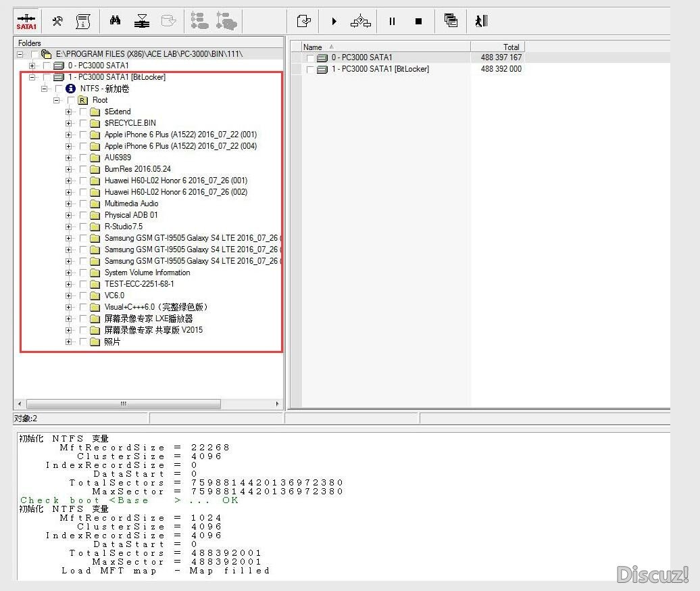
Task: Select the Multimedia Audio folder
Action: pyautogui.click(x=131, y=204)
